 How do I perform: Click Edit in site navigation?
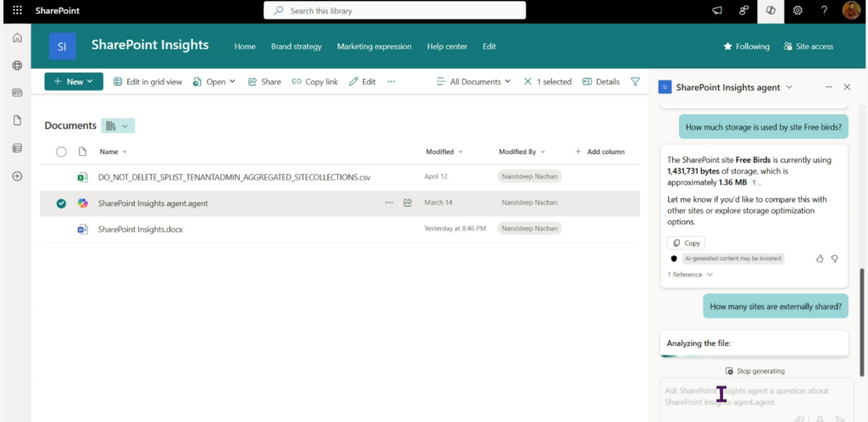(x=489, y=47)
